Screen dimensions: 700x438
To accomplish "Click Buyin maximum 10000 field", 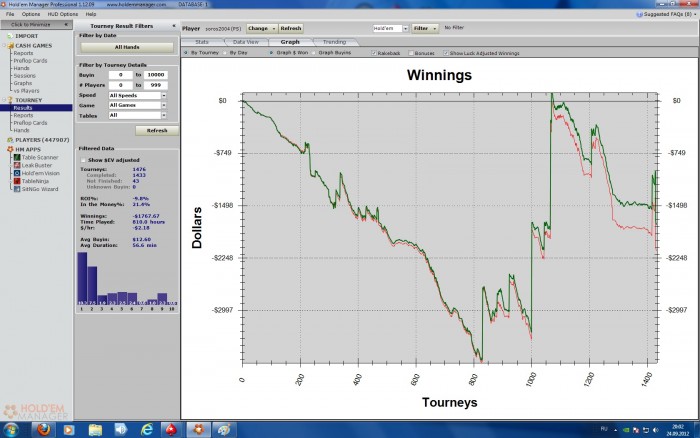I will [156, 75].
